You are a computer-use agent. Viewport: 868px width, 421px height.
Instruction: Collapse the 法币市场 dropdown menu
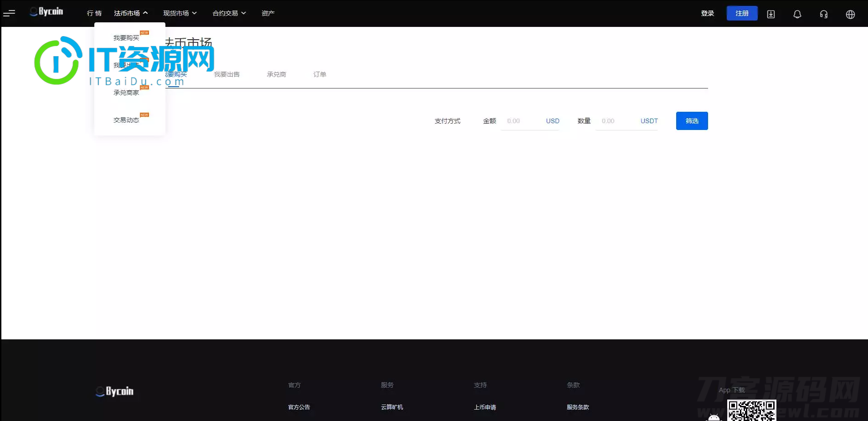click(131, 13)
